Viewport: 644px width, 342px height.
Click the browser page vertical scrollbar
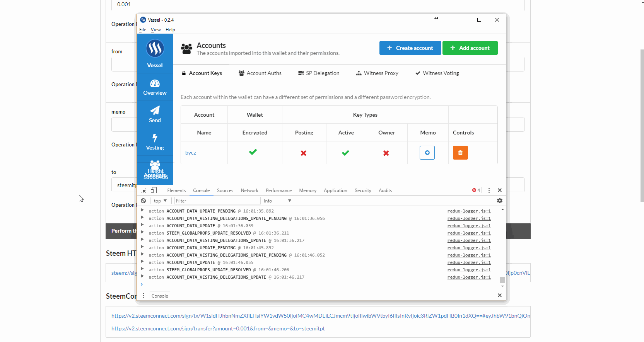coord(642,126)
